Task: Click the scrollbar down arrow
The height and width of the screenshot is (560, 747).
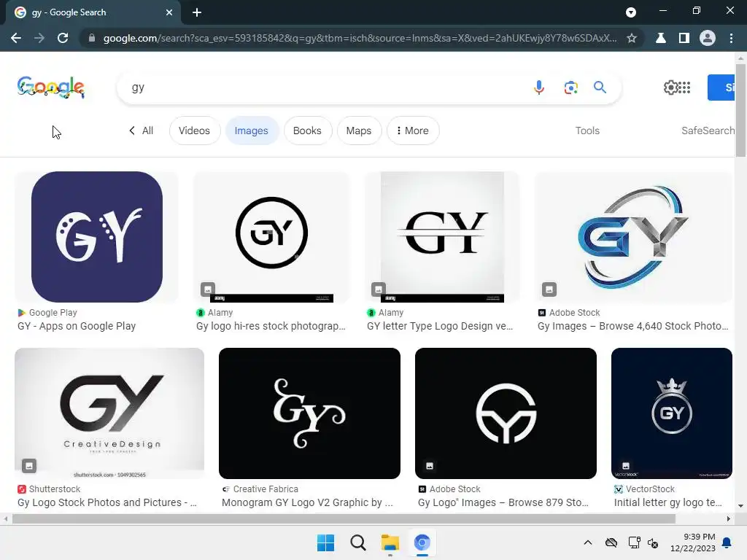Action: (741, 506)
